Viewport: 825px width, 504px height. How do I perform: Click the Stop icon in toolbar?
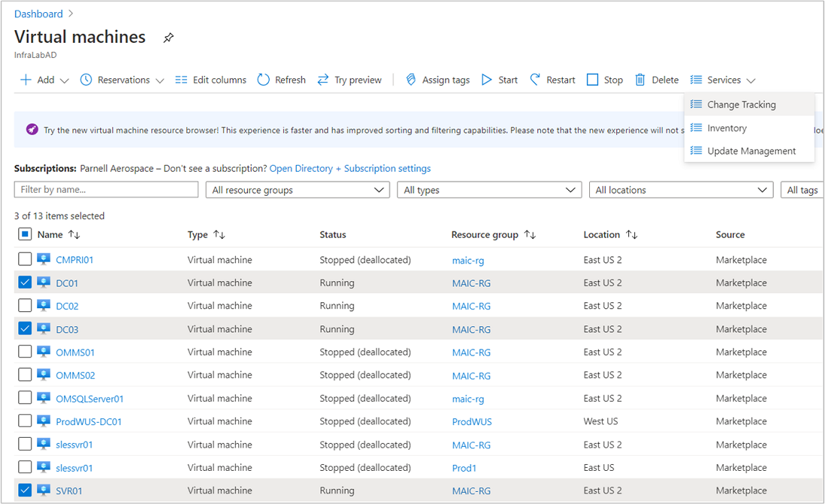(x=592, y=80)
